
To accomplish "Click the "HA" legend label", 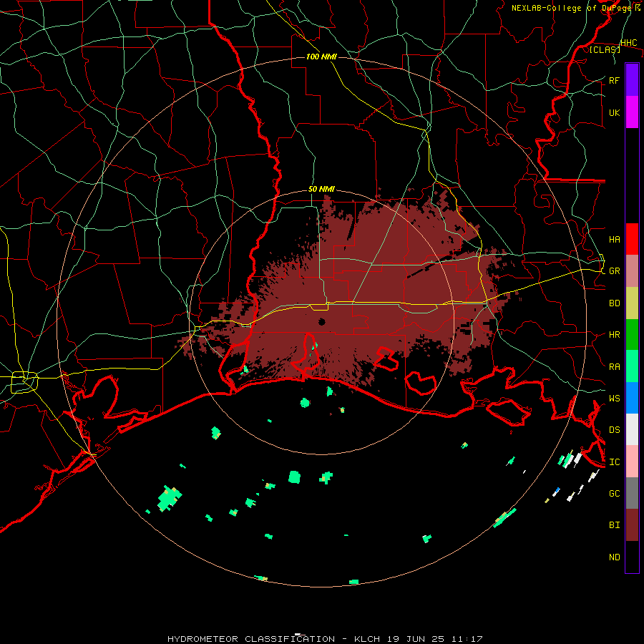I will coord(614,240).
